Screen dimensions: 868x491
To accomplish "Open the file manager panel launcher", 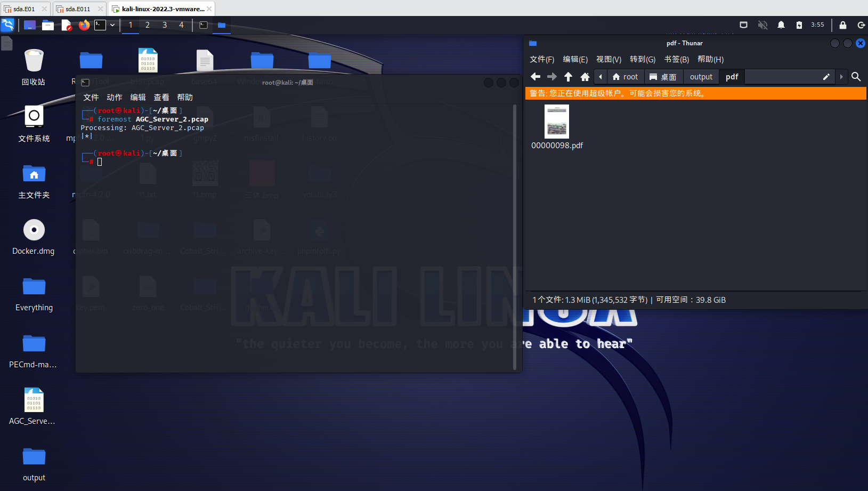I will (48, 25).
